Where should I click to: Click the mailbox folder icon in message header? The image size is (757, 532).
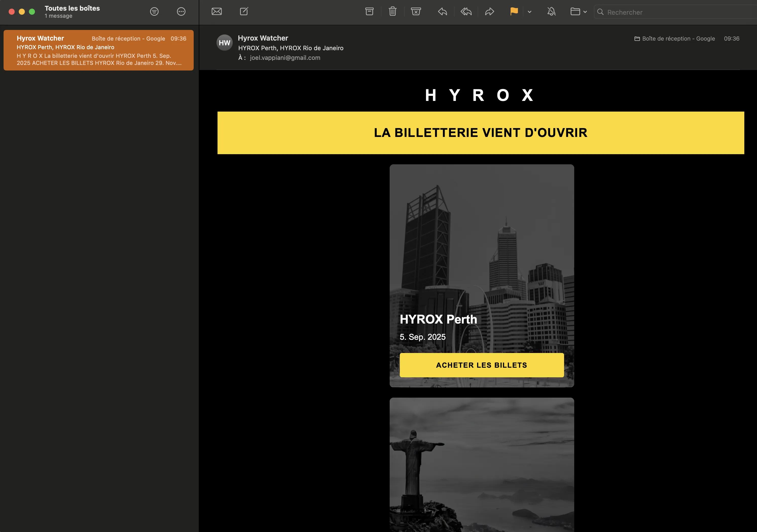[x=637, y=39]
